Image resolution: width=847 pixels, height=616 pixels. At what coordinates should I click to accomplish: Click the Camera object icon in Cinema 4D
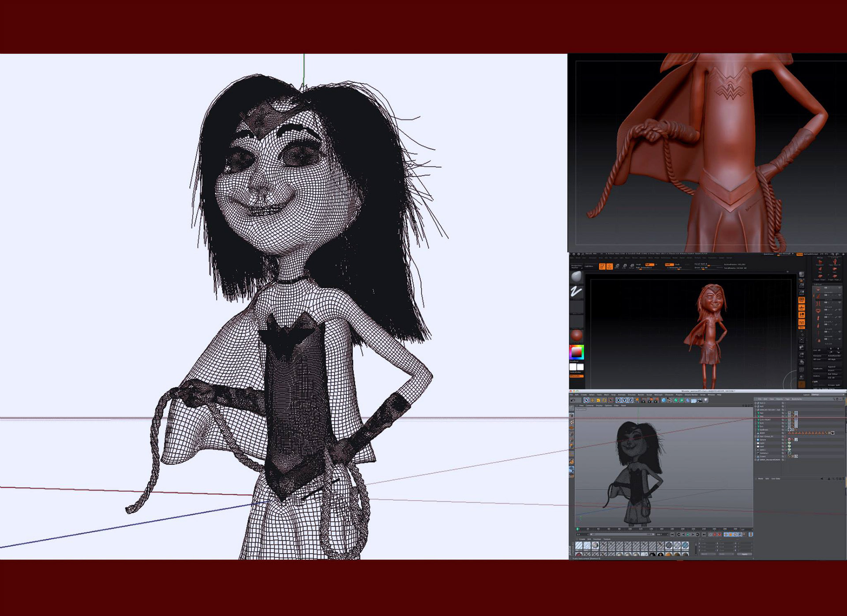700,400
